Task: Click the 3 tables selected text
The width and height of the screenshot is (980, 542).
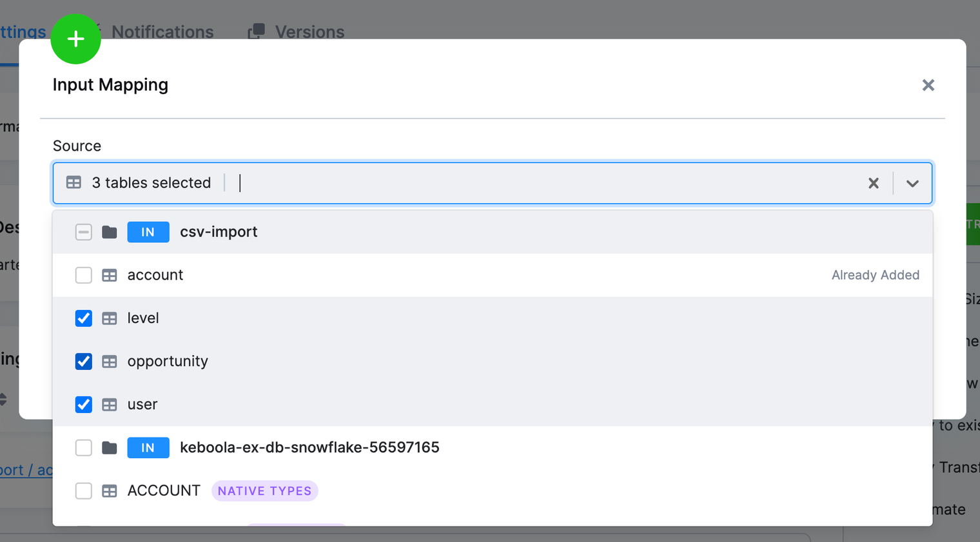Action: tap(152, 183)
